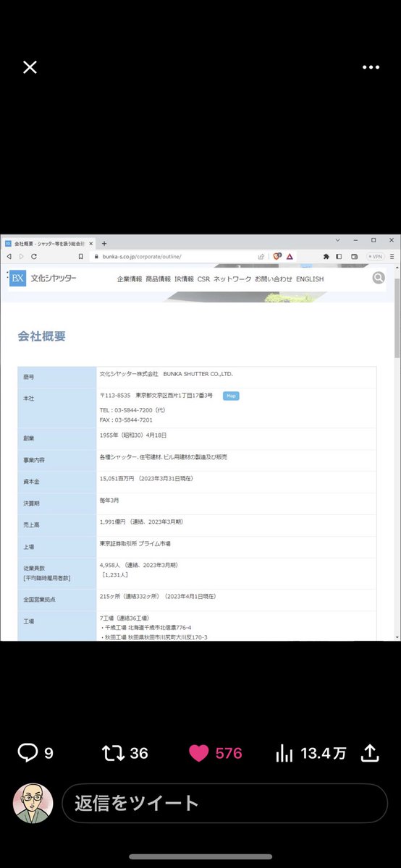
Task: Open the お問い合わせ menu item
Action: 274,279
